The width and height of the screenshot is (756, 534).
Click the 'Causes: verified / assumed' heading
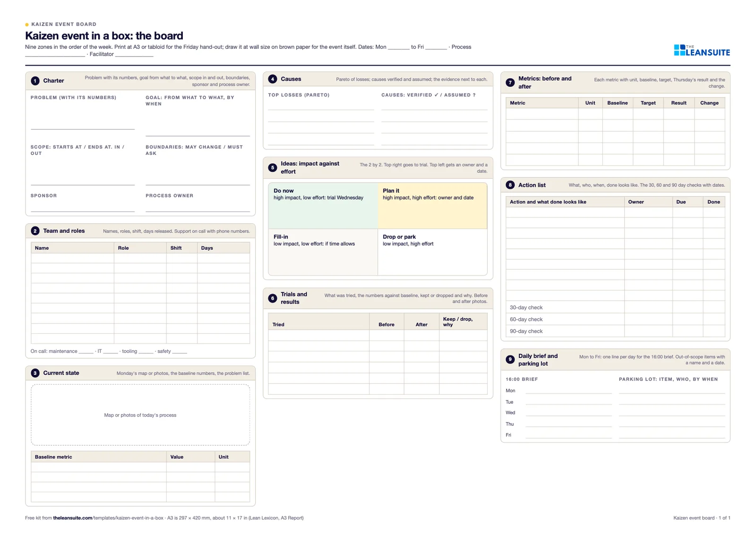coord(429,95)
